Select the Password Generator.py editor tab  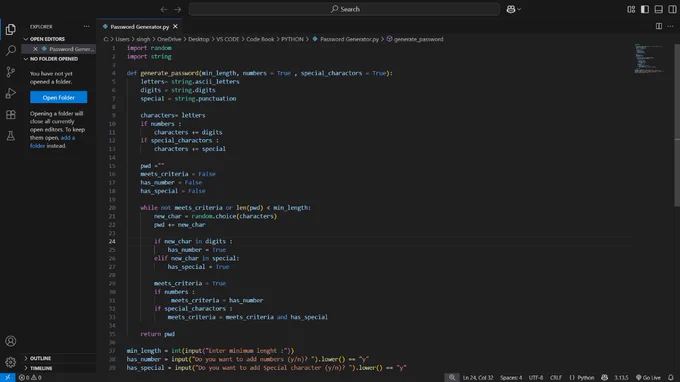click(x=140, y=26)
